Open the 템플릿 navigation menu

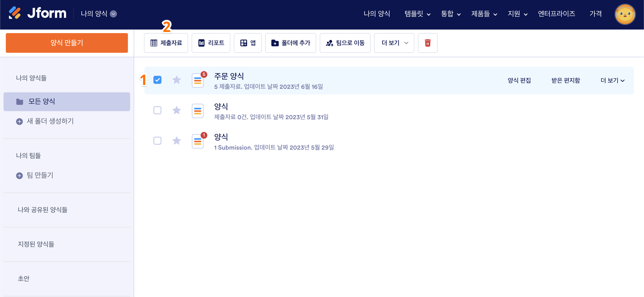point(417,14)
